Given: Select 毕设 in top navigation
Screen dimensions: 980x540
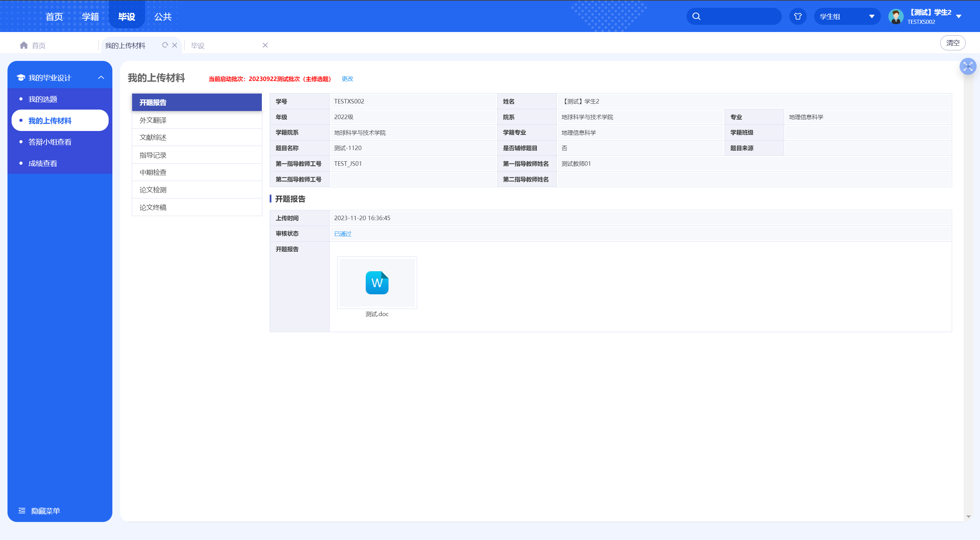Looking at the screenshot, I should click(x=127, y=16).
